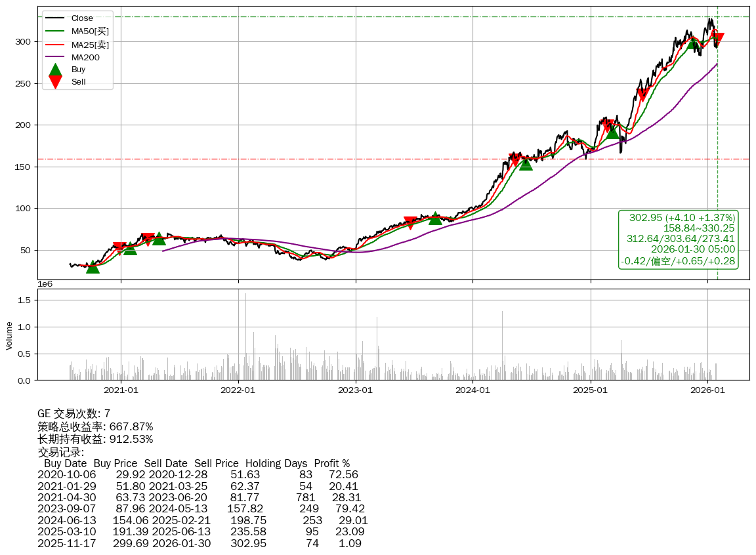756x555 pixels.
Task: Select the last sell marker at 302.95
Action: point(717,39)
